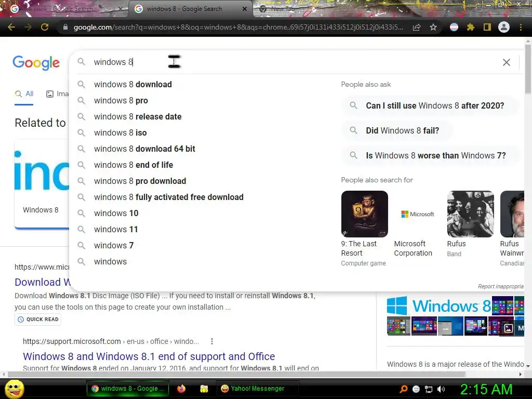Click the URL in the address bar
Viewport: 532px width, 399px height.
[x=238, y=27]
